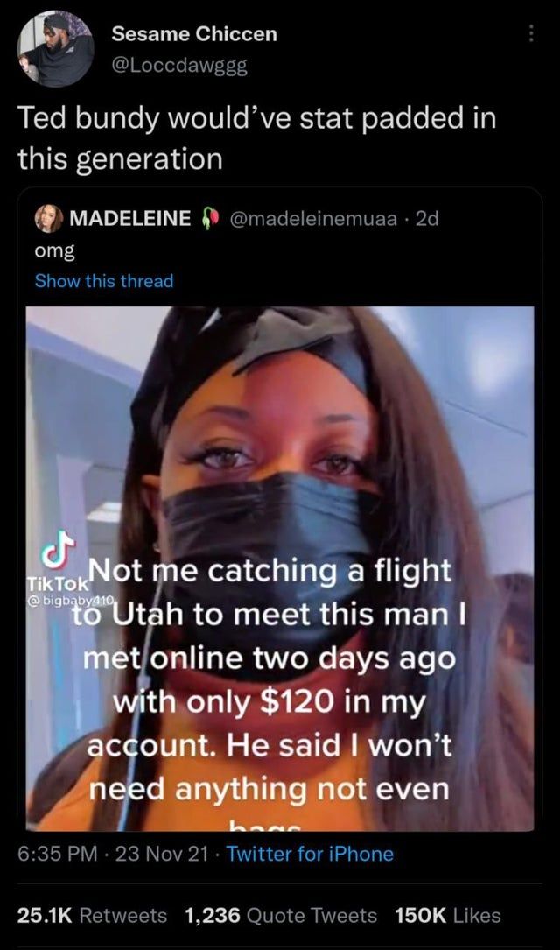View the 150K Likes list
This screenshot has width=560, height=950.
point(448,916)
